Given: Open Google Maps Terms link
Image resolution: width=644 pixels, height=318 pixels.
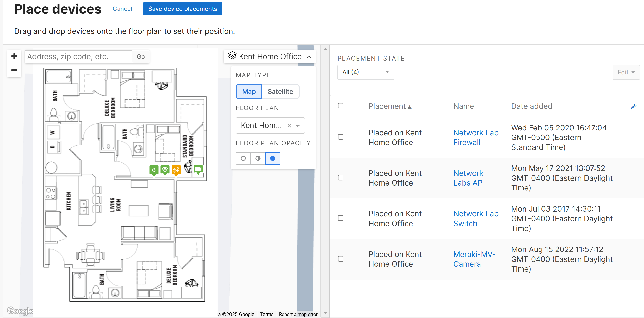Looking at the screenshot, I should (266, 314).
